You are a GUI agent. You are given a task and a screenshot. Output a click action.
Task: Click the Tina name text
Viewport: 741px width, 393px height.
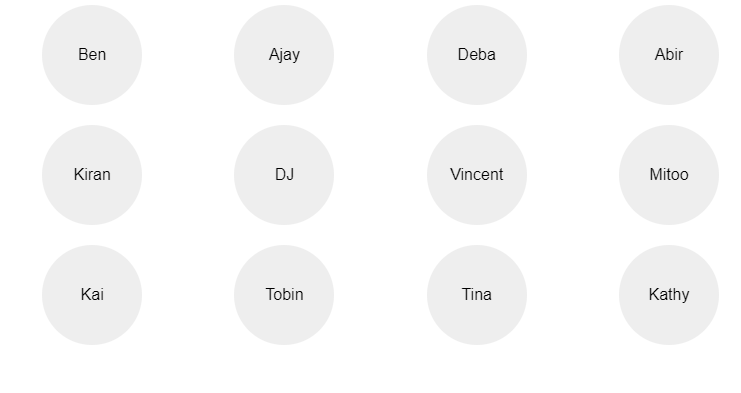[477, 294]
